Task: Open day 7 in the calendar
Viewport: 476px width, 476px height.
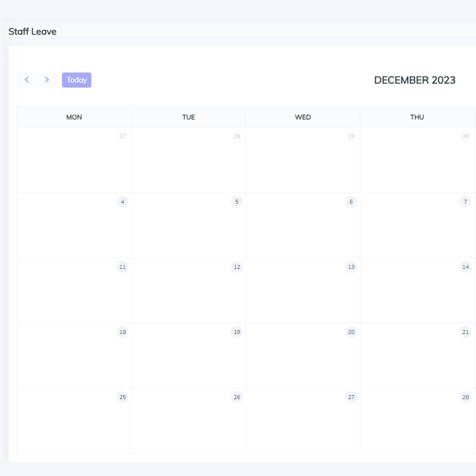Action: [465, 202]
